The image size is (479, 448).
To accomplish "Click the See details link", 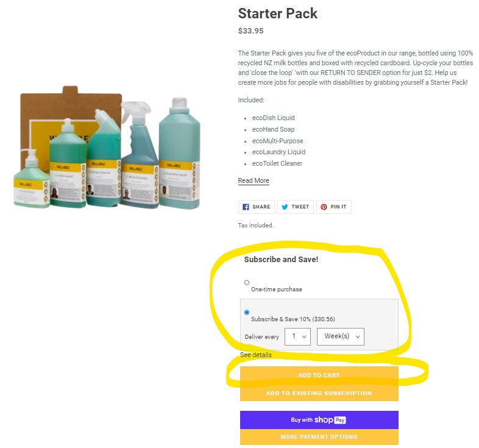I will 255,355.
